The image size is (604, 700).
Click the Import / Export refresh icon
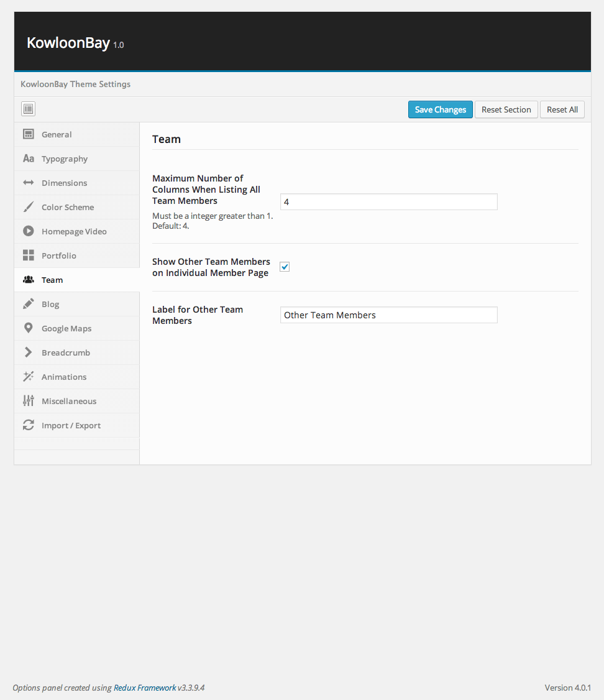click(x=29, y=425)
